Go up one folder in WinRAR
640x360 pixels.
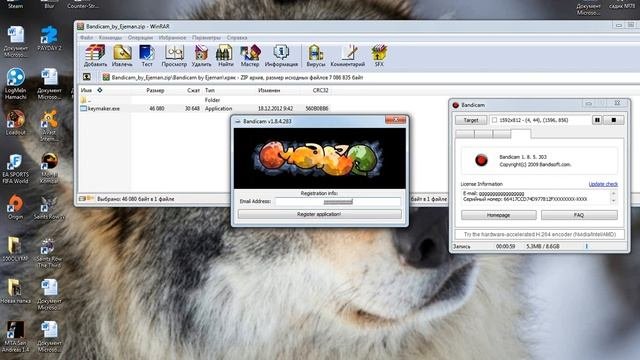pyautogui.click(x=87, y=77)
